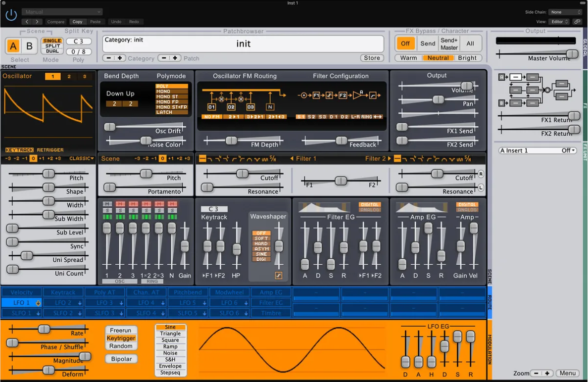The image size is (588, 382).
Task: Toggle LFO Bipolar mode
Action: click(x=121, y=359)
